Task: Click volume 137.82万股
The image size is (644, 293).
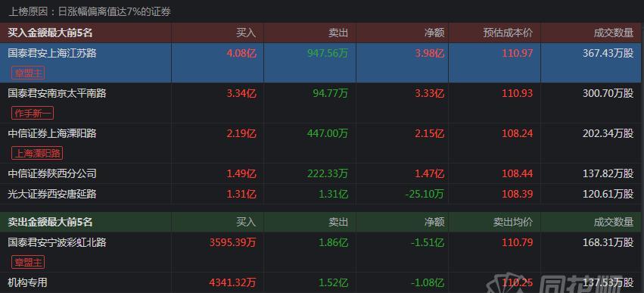Action: point(608,173)
